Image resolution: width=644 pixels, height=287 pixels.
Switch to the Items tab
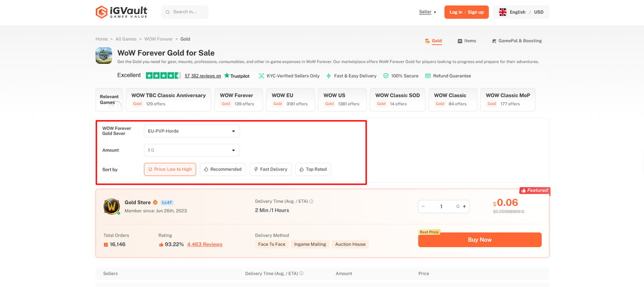click(466, 41)
